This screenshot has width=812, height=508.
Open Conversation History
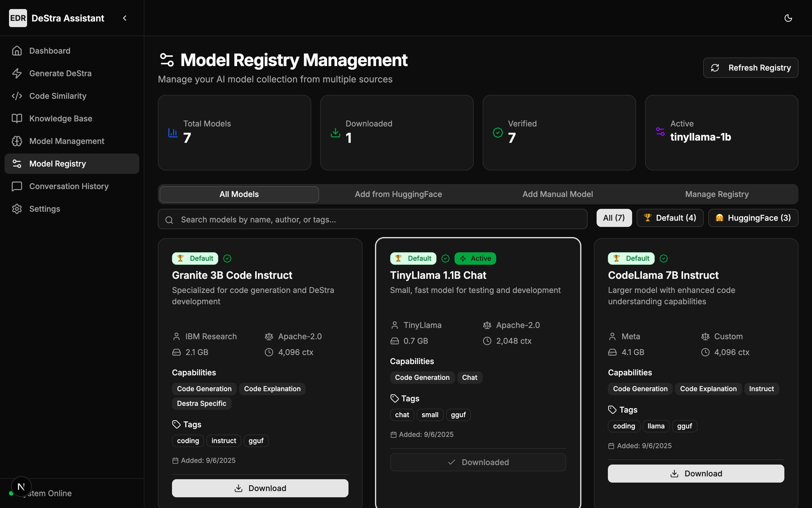coord(72,186)
